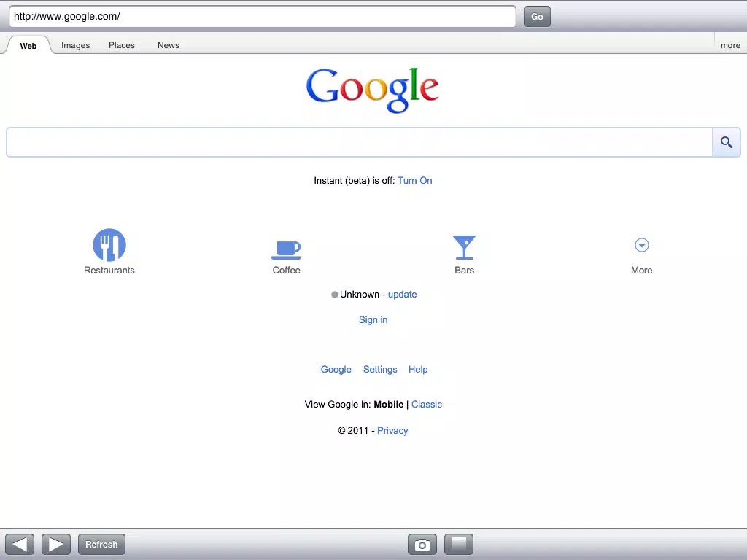Open the more menu in tab bar
The image size is (747, 560).
[730, 45]
